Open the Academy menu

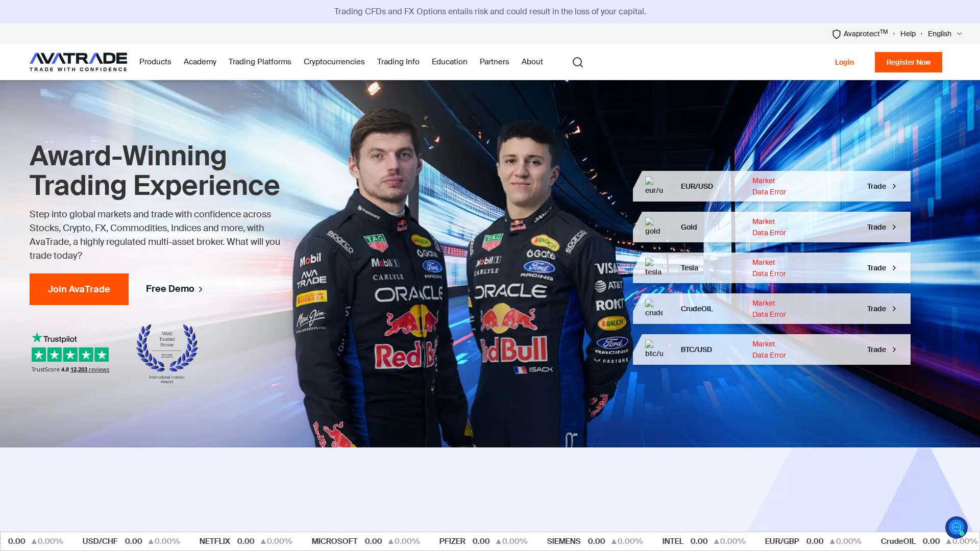click(200, 62)
